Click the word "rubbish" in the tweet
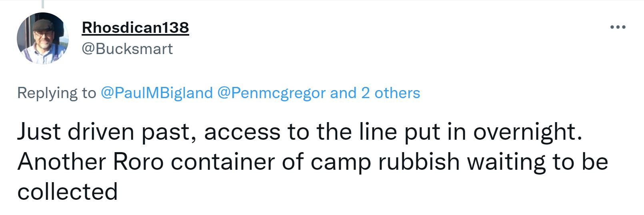The width and height of the screenshot is (644, 215). 418,162
